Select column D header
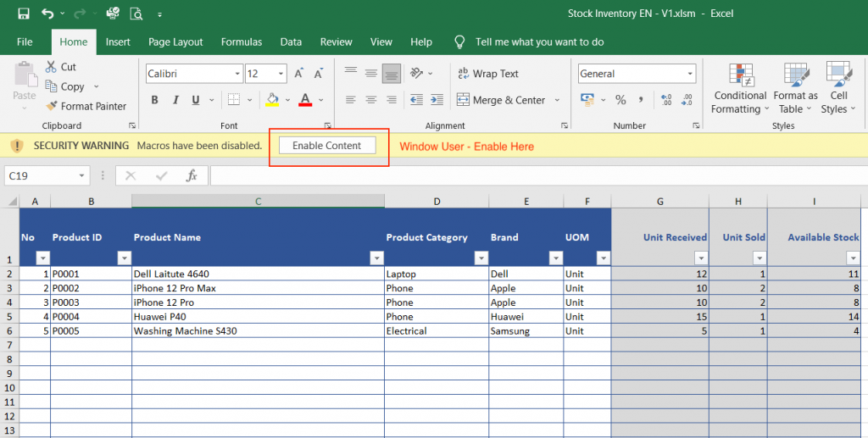The width and height of the screenshot is (868, 438). point(437,202)
